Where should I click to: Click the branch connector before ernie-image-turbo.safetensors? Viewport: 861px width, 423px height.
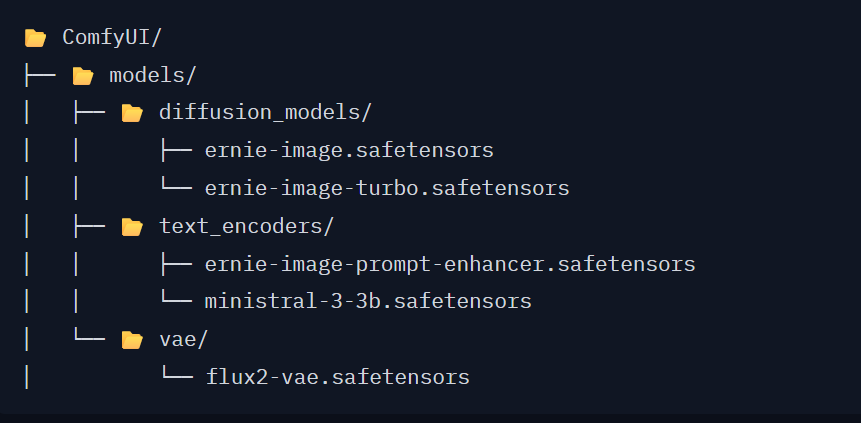point(176,188)
